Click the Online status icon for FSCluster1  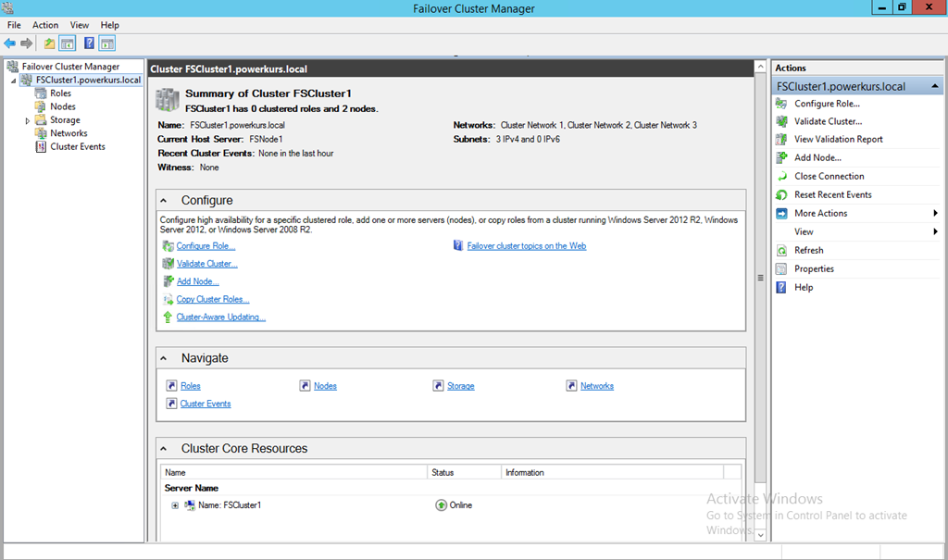tap(441, 505)
